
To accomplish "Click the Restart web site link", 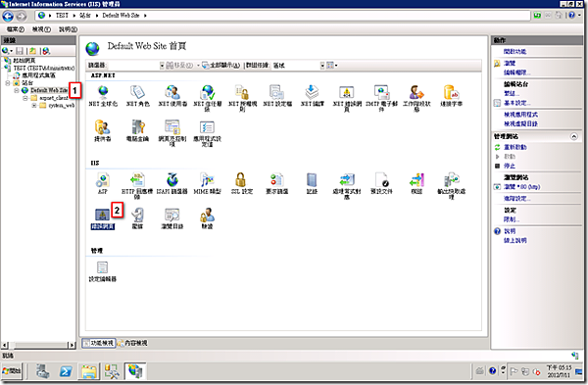I will [515, 147].
